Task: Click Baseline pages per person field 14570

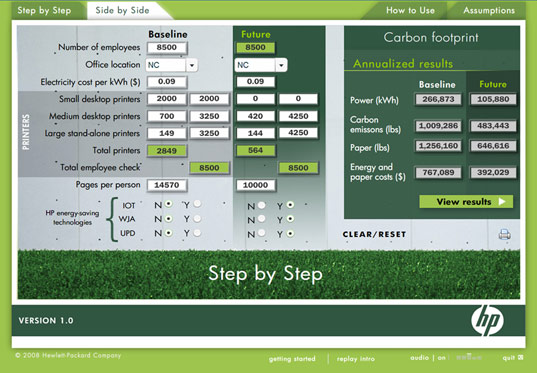Action: [167, 185]
